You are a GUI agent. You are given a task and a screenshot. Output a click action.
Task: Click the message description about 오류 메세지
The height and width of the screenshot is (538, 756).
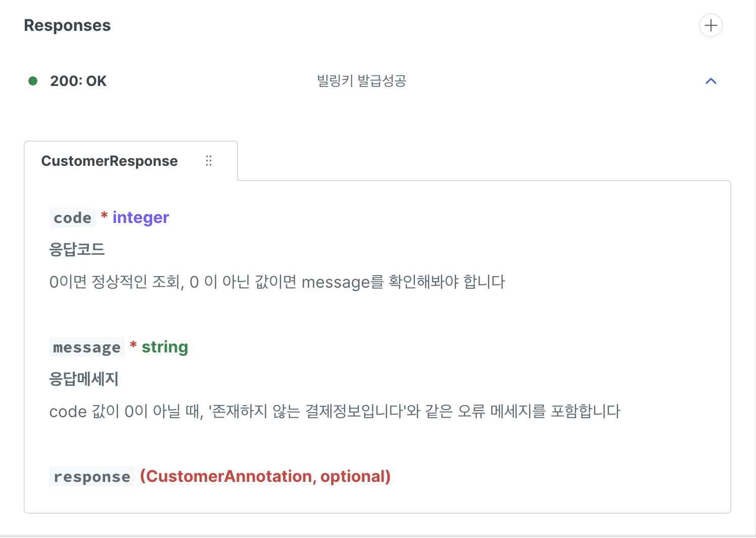[335, 411]
